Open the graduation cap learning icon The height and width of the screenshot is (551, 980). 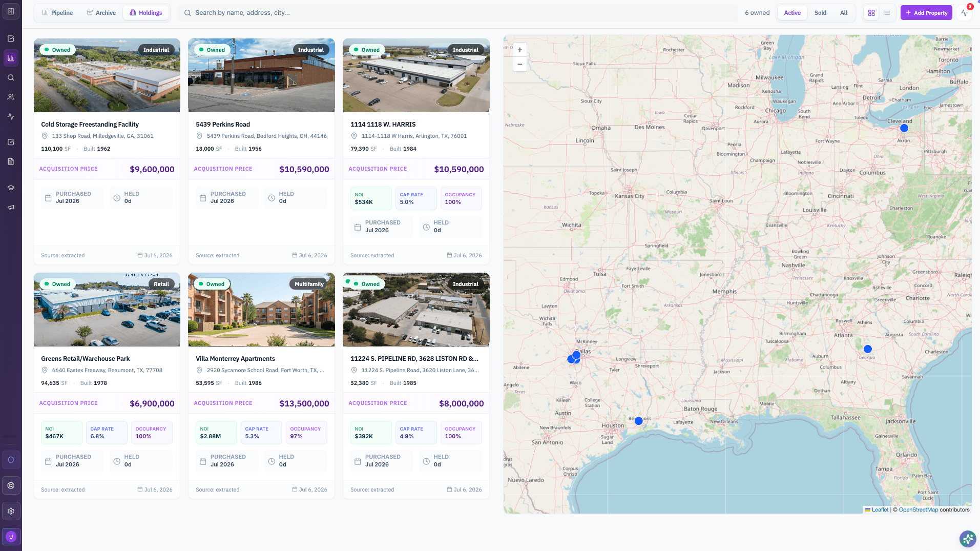pyautogui.click(x=11, y=188)
